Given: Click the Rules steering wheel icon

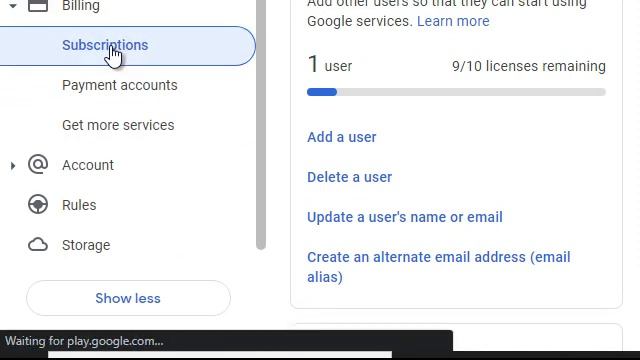Looking at the screenshot, I should [38, 204].
